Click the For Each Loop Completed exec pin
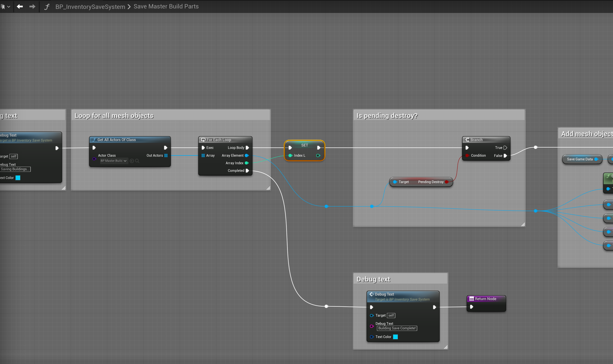Image resolution: width=613 pixels, height=364 pixels. (247, 171)
